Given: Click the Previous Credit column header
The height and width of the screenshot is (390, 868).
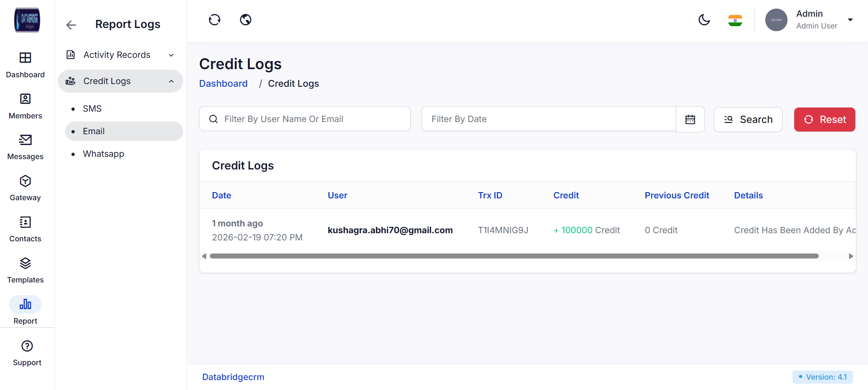Looking at the screenshot, I should [x=677, y=195].
